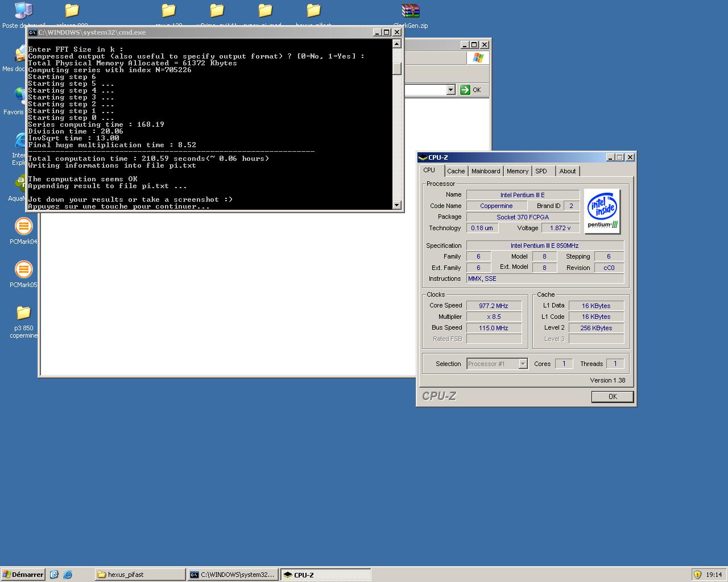The height and width of the screenshot is (582, 728).
Task: Open the Mainboard tab
Action: (x=486, y=171)
